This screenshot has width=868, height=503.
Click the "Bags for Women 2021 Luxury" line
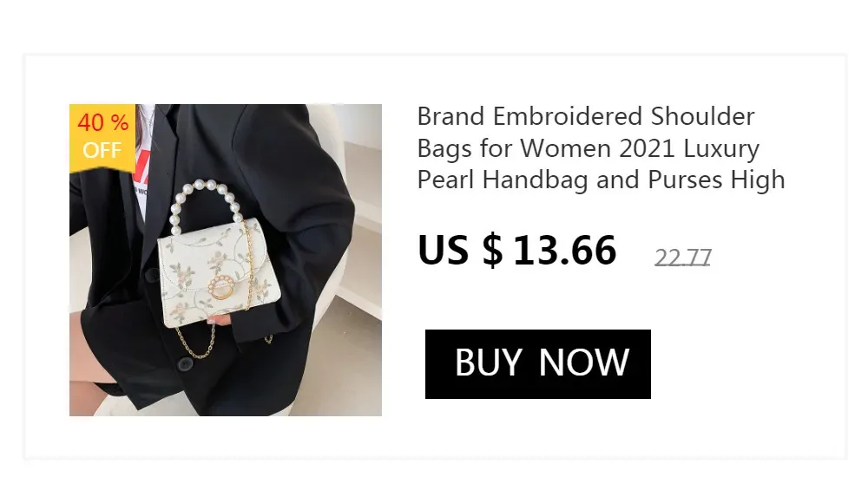(x=588, y=148)
